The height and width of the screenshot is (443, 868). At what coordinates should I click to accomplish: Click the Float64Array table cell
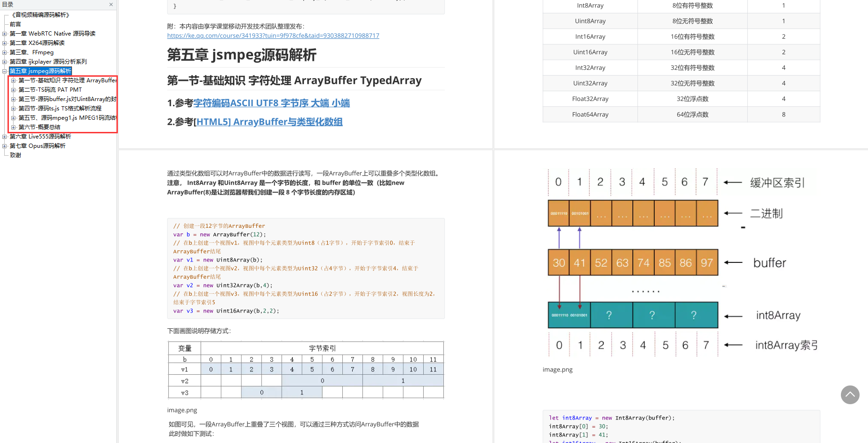click(x=590, y=114)
